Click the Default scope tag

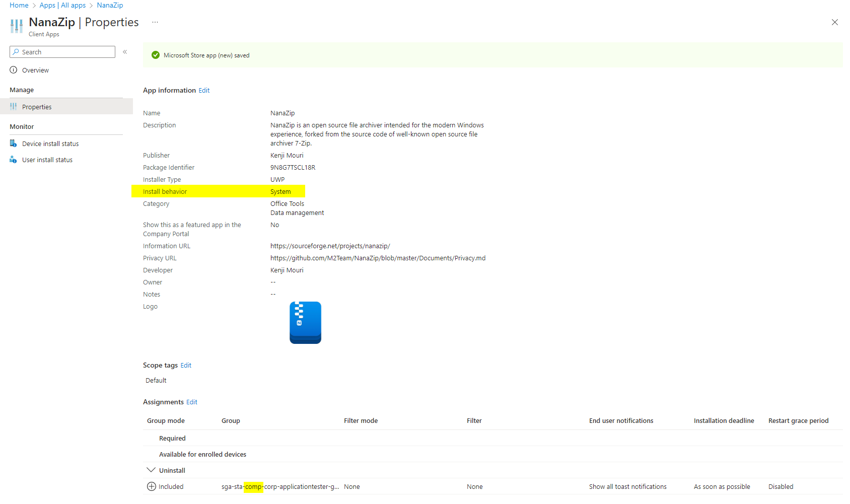pyautogui.click(x=156, y=381)
